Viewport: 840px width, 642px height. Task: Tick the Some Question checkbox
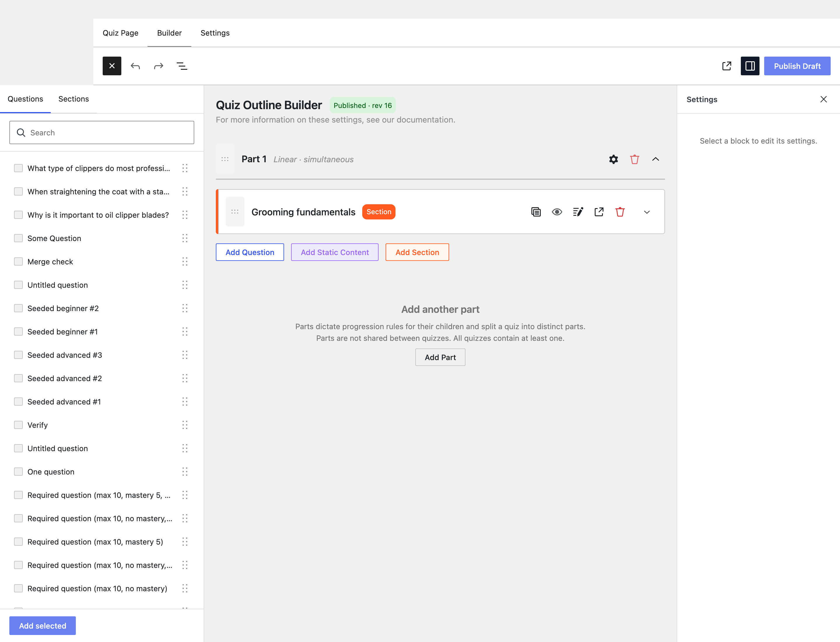[x=18, y=238]
